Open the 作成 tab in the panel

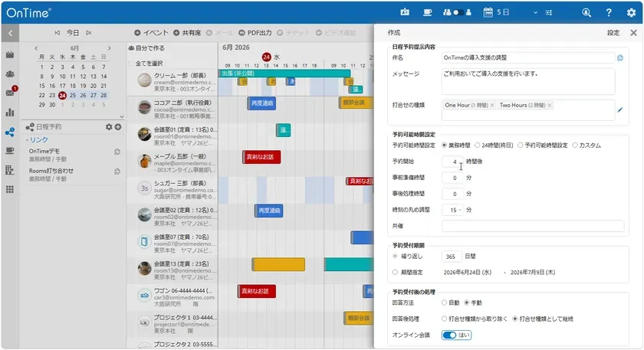click(394, 33)
